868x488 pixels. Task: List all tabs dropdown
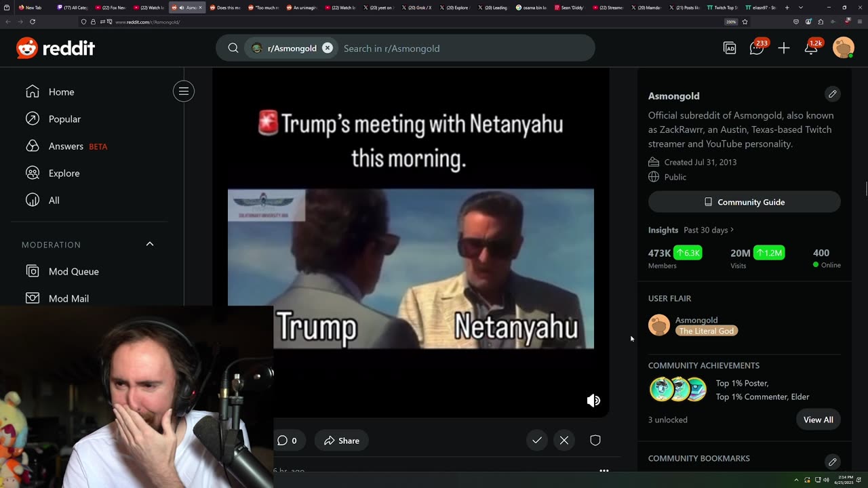800,7
